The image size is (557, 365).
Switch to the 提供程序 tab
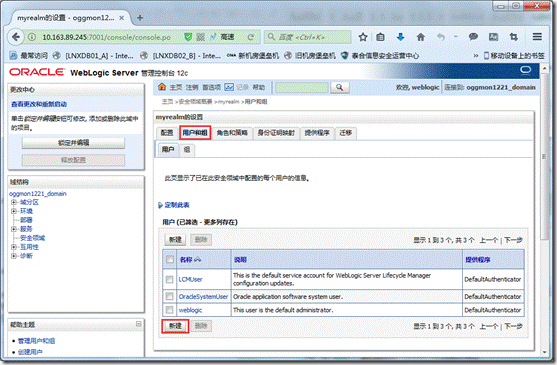(x=317, y=133)
